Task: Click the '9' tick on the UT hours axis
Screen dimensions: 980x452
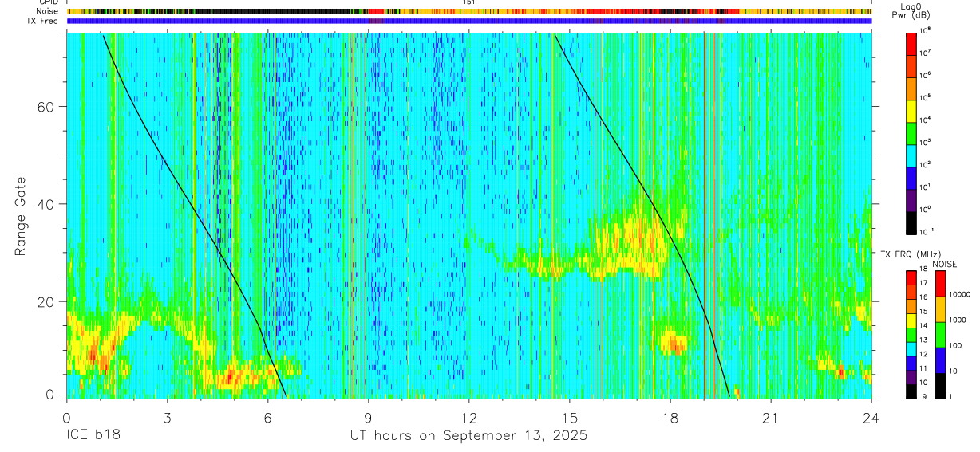Action: [368, 418]
